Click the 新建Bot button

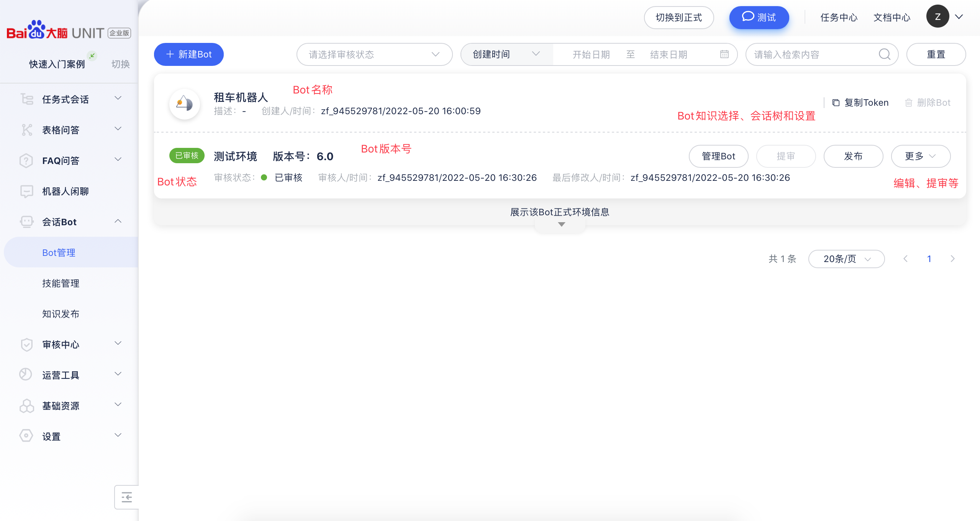188,54
